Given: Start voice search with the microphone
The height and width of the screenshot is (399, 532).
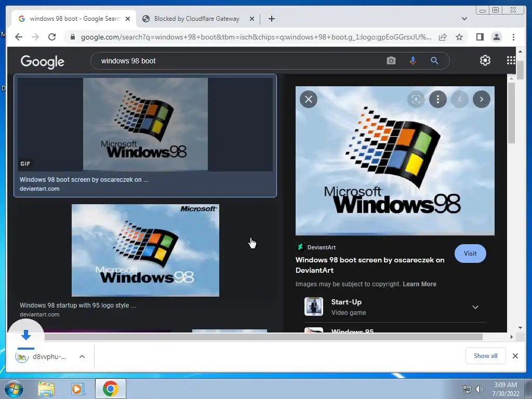Looking at the screenshot, I should [x=413, y=61].
